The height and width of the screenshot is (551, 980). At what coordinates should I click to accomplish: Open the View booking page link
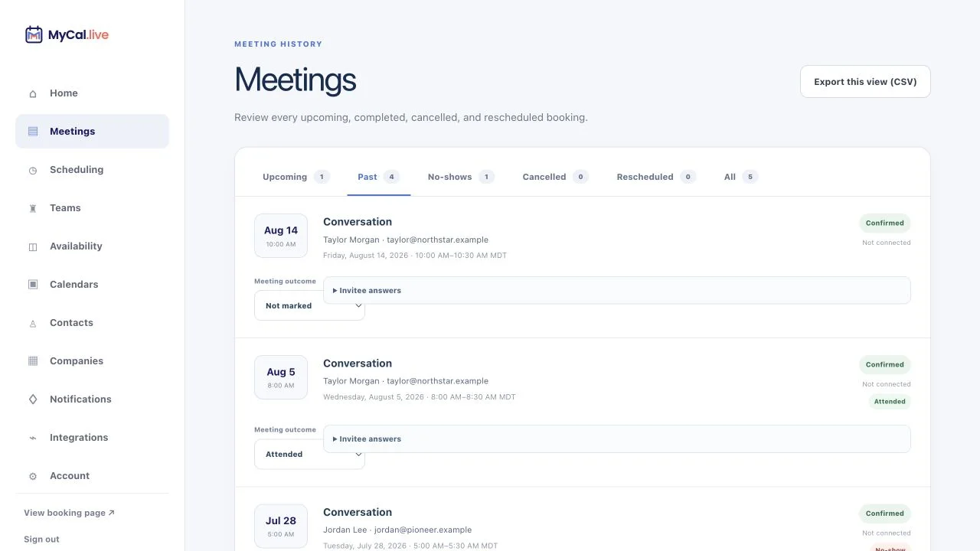[x=69, y=513]
